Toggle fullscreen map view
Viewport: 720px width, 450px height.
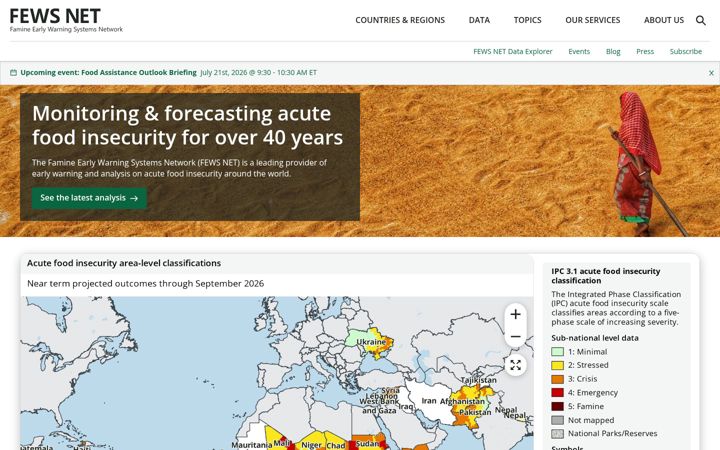tap(515, 365)
